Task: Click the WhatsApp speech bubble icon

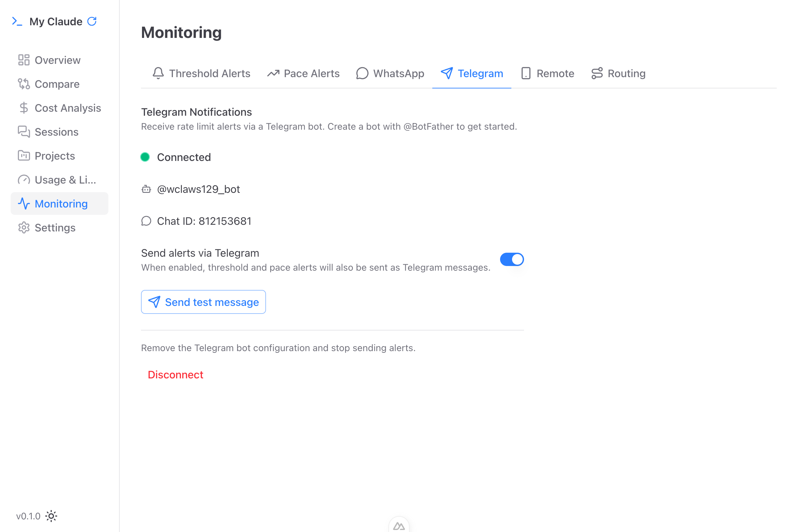Action: 362,73
